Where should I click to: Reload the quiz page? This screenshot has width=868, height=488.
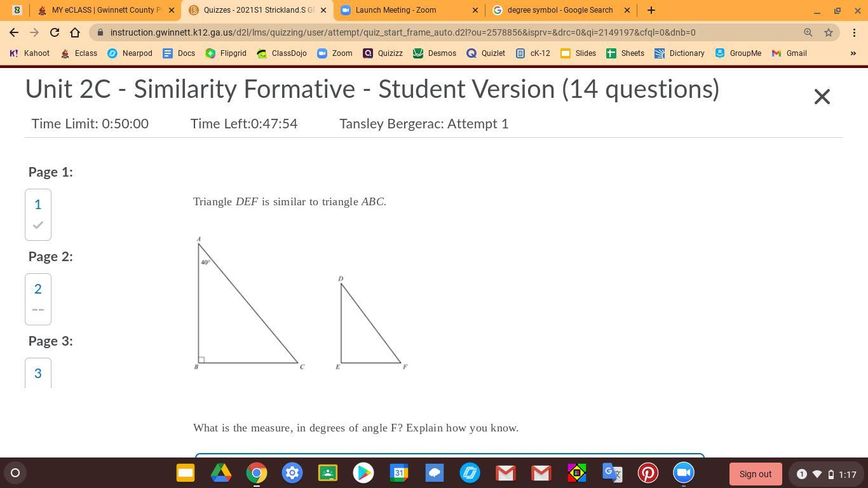[55, 32]
